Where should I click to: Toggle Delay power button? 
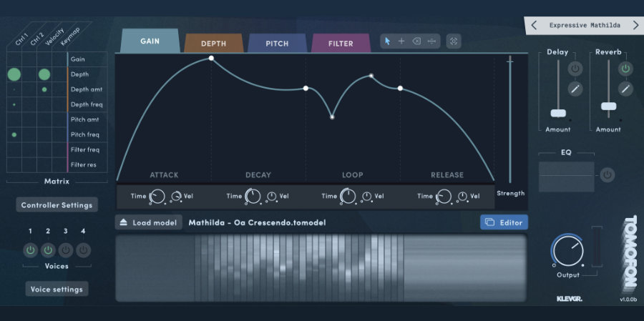[575, 69]
